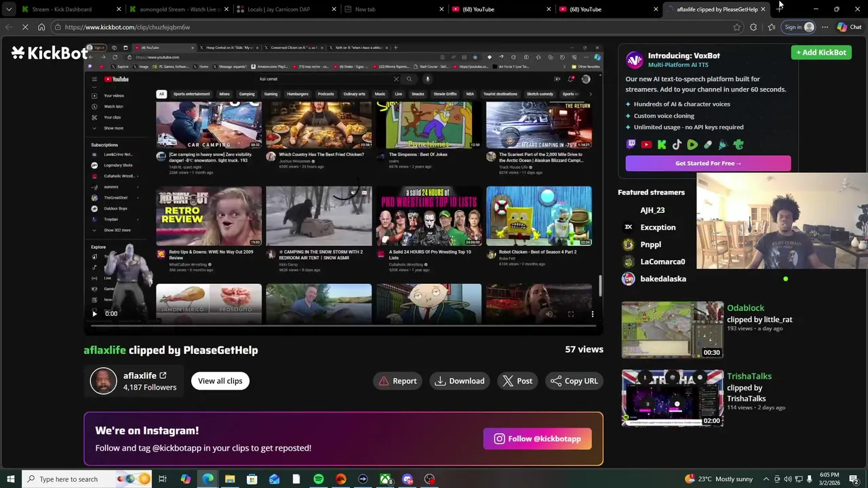Play the clip with the video play button
This screenshot has width=868, height=488.
coord(94,314)
